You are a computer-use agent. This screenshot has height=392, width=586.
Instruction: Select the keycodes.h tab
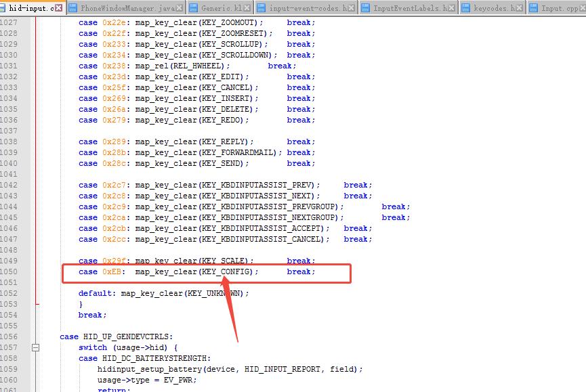coord(494,8)
